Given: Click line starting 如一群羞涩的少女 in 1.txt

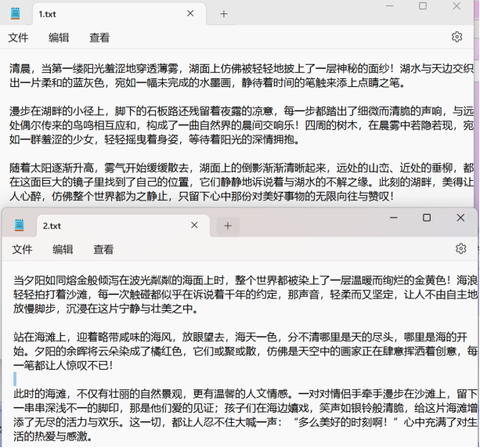Looking at the screenshot, I should [x=154, y=139].
